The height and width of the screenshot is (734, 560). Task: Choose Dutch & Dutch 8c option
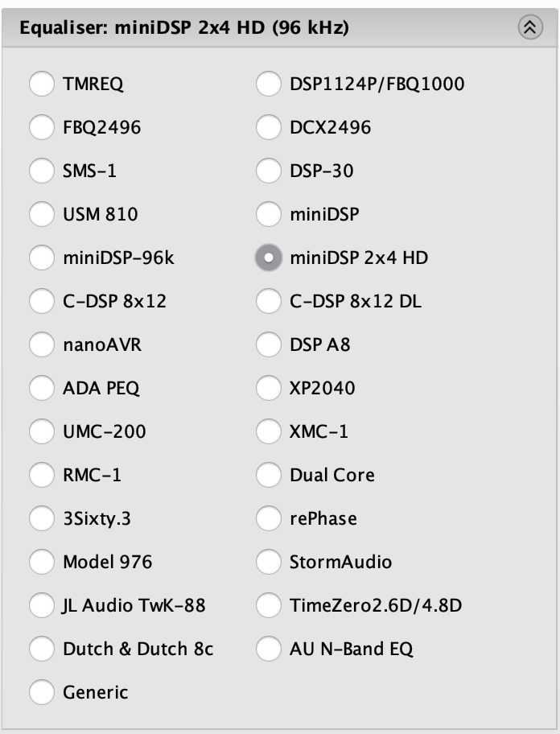tap(42, 649)
